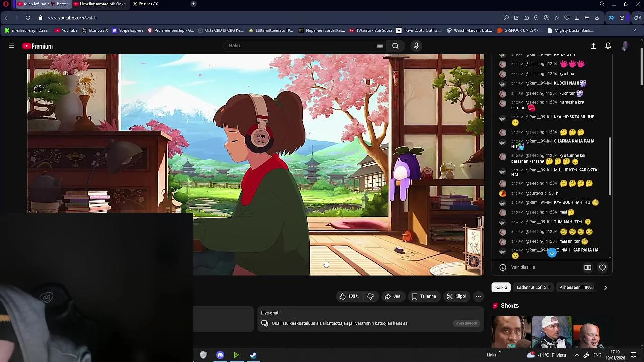Click the browser address bar URL

72,18
